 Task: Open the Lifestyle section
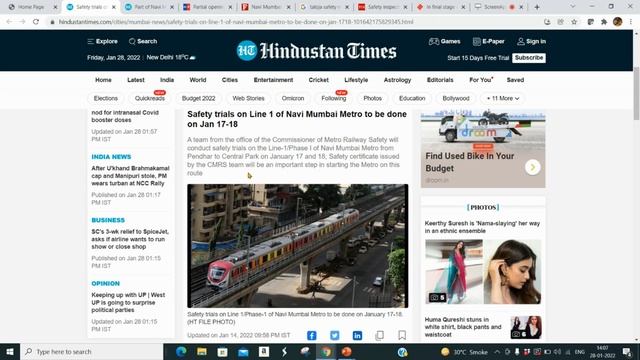tap(356, 80)
